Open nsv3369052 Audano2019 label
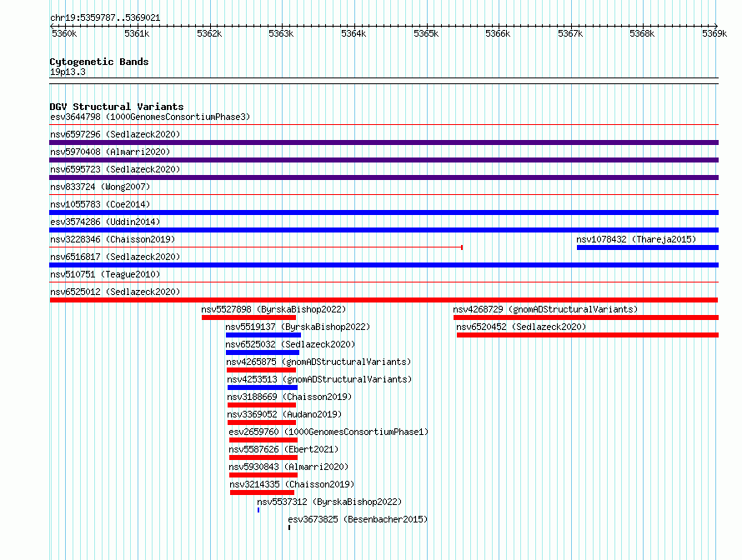This screenshot has width=742, height=560. 284,414
